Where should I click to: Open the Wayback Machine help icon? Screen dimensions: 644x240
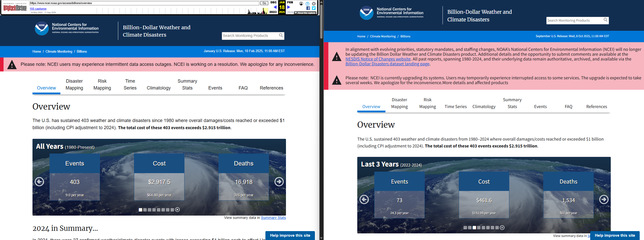pyautogui.click(x=307, y=4)
